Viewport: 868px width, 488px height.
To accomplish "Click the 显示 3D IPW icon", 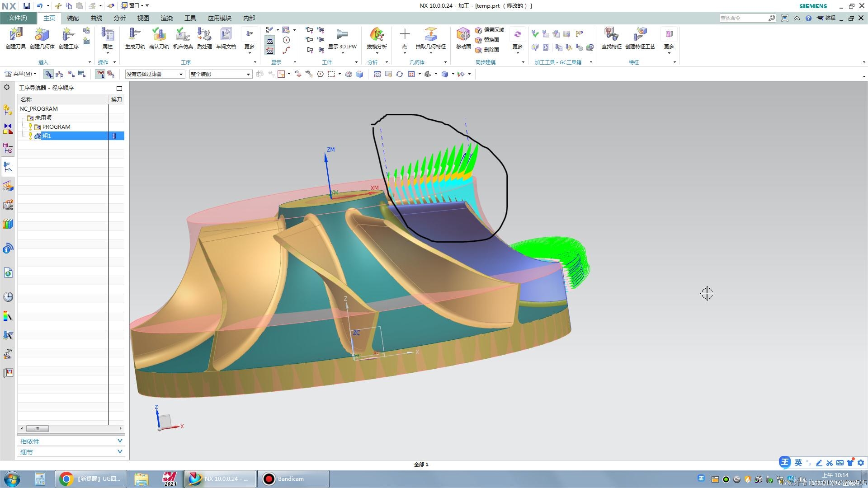I will [342, 38].
